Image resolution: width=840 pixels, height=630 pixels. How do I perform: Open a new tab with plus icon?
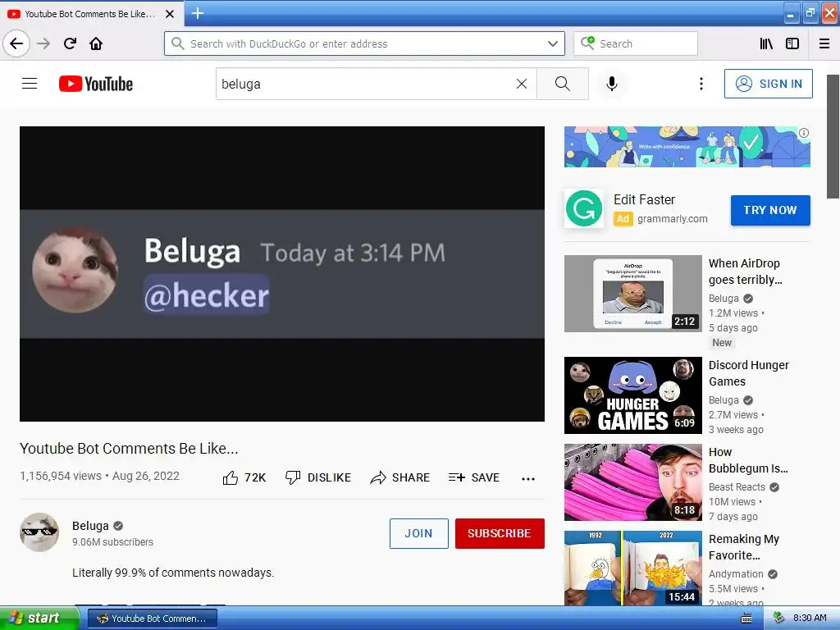click(x=198, y=13)
